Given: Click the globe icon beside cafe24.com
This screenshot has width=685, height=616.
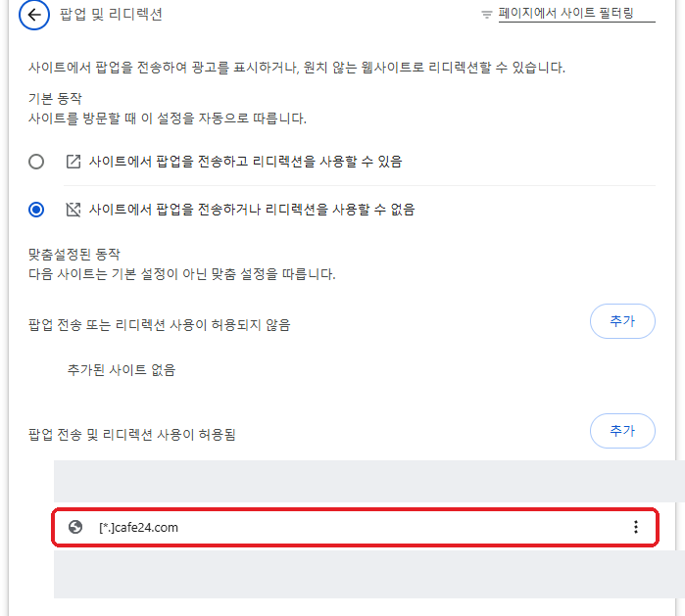Looking at the screenshot, I should [x=75, y=527].
